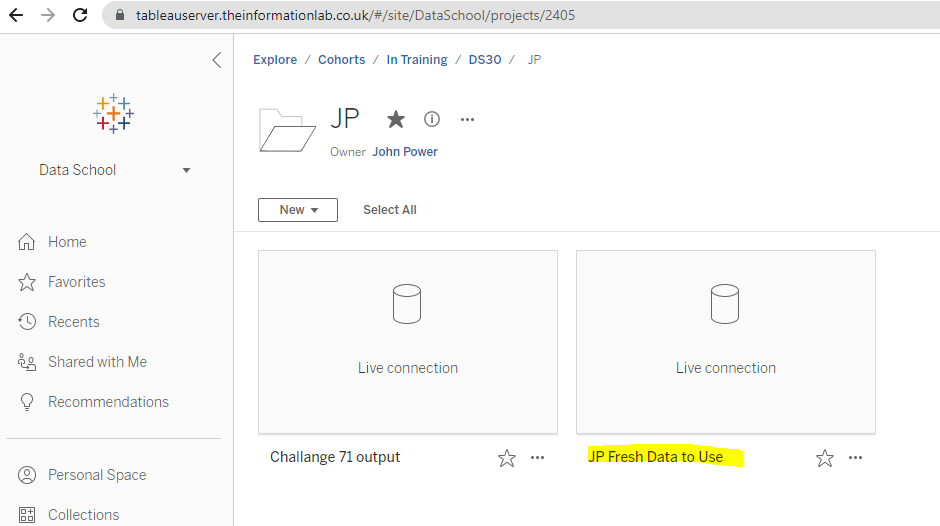
Task: Navigate to Cohorts breadcrumb
Action: click(342, 59)
